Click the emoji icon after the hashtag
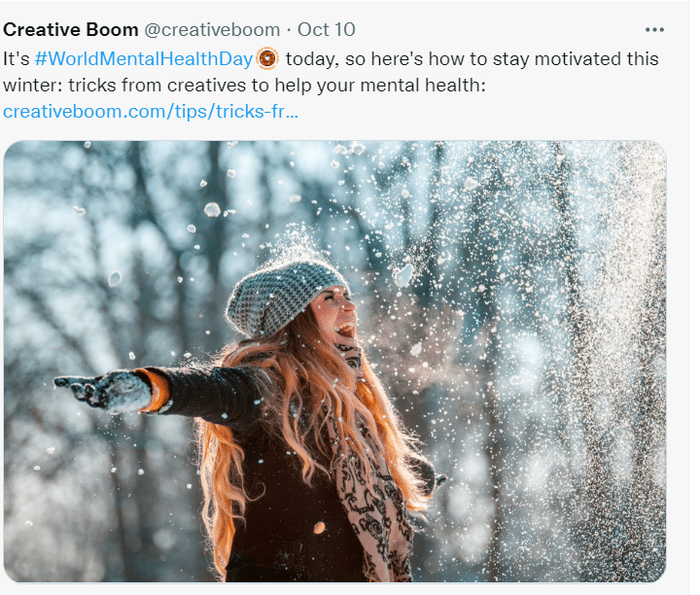This screenshot has width=700, height=595. pyautogui.click(x=267, y=58)
